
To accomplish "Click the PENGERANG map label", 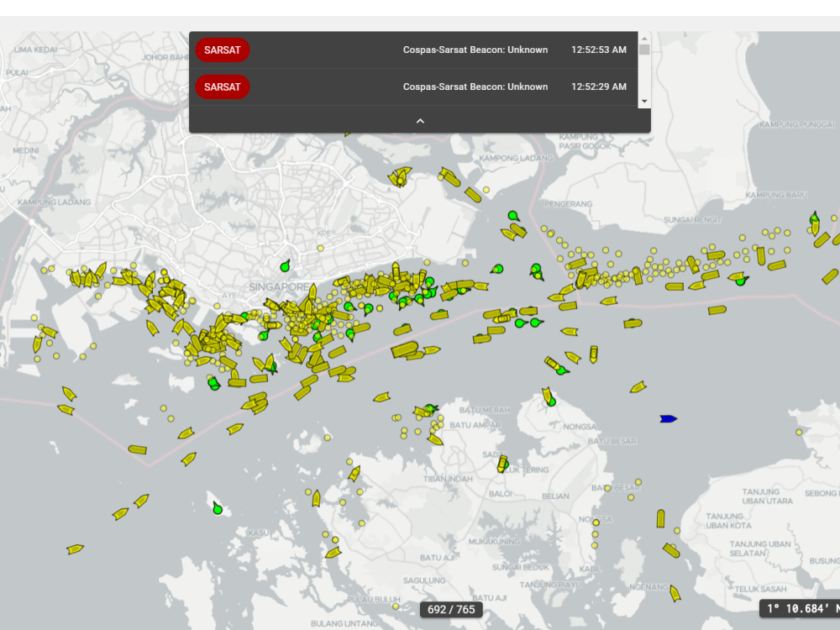I will 569,204.
